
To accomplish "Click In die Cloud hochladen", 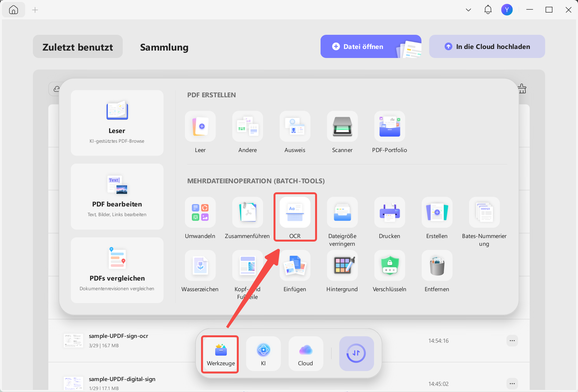I will click(487, 46).
